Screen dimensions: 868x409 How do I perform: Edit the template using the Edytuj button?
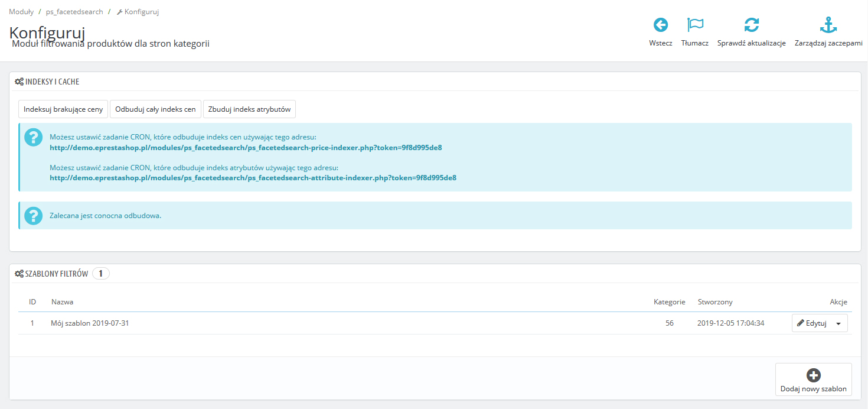click(811, 323)
